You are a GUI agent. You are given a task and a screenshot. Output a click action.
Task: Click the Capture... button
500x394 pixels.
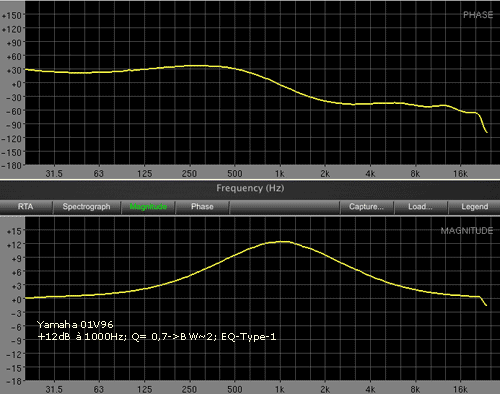coord(366,207)
